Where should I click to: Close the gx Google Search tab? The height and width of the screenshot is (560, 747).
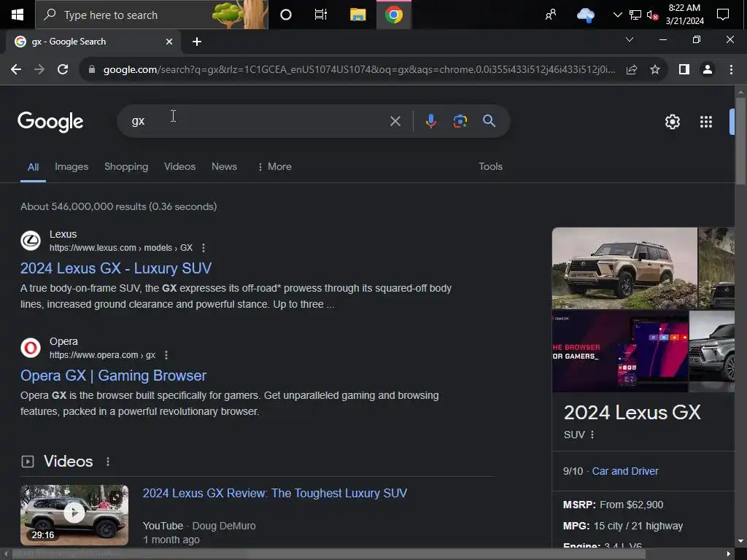click(169, 42)
